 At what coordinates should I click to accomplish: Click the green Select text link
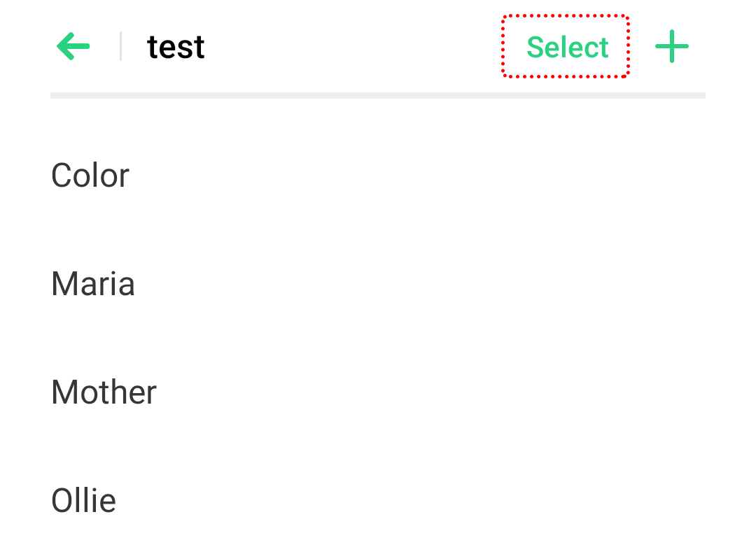(x=567, y=47)
